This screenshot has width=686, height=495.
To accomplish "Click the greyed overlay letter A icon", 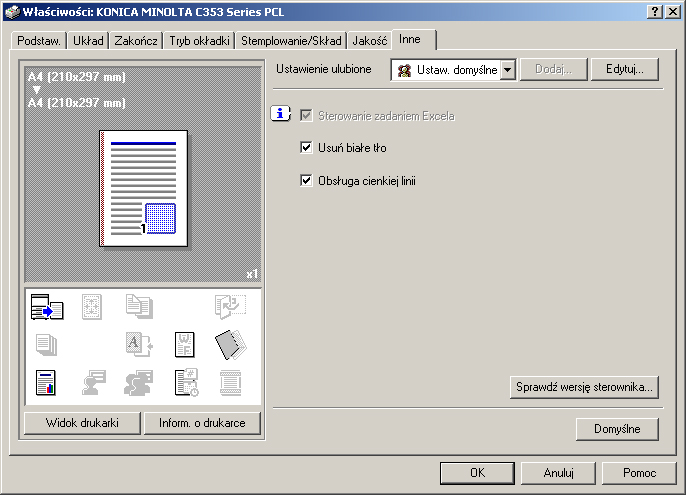I will [139, 344].
